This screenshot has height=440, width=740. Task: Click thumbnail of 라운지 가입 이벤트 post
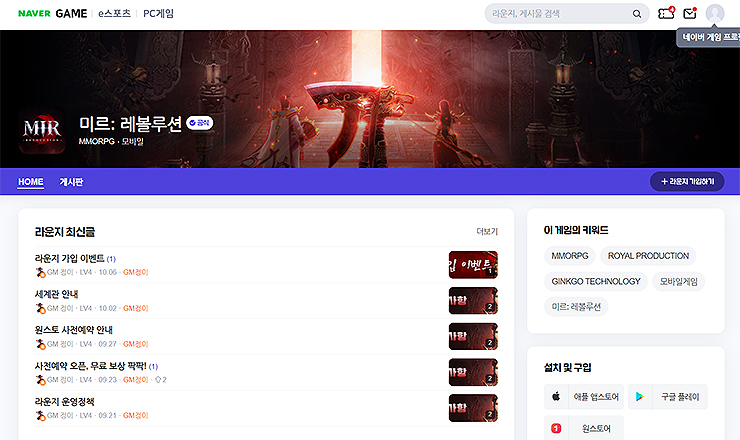(473, 265)
